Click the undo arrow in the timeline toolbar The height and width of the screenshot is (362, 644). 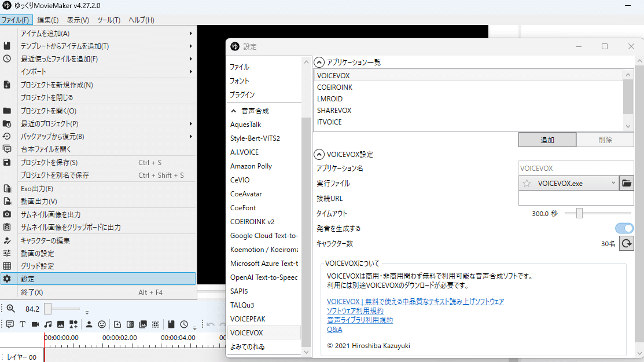click(211, 324)
